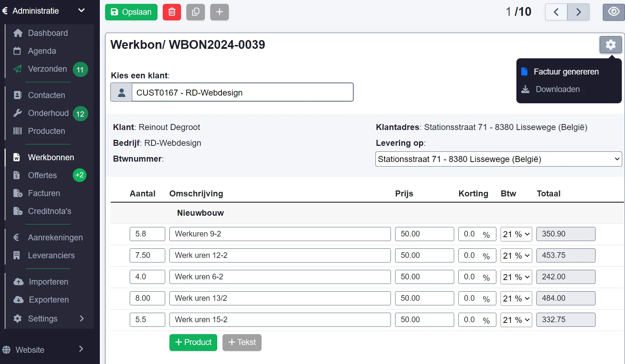Go to next werkbon with right arrow
625x364 pixels.
tap(578, 12)
